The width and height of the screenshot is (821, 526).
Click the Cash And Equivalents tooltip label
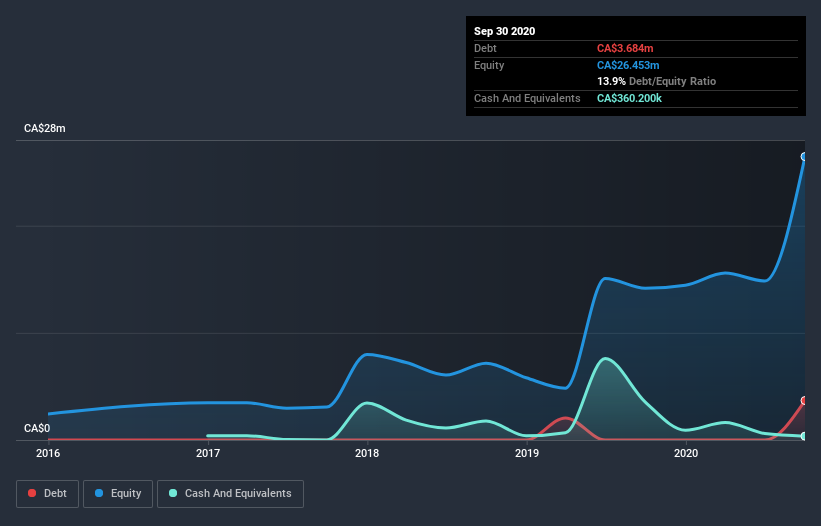pyautogui.click(x=527, y=98)
